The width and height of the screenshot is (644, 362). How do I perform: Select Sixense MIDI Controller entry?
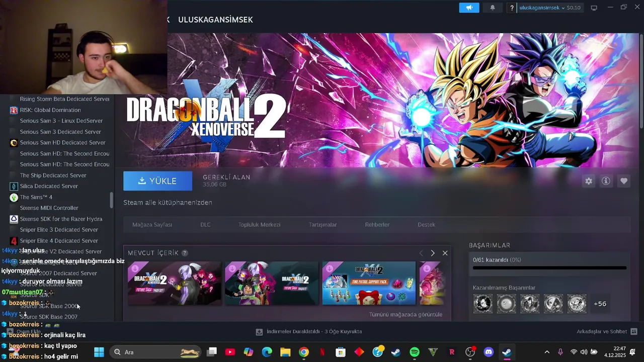coord(49,208)
